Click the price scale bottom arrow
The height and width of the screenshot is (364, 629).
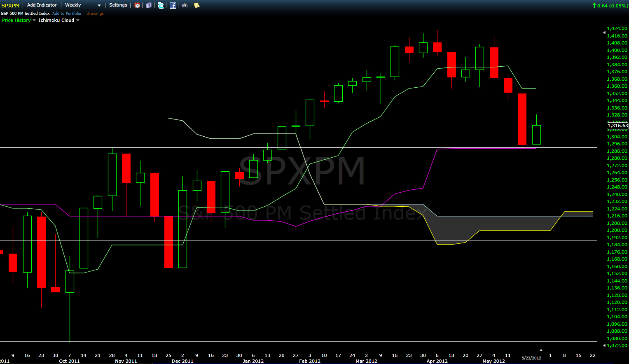tap(604, 345)
